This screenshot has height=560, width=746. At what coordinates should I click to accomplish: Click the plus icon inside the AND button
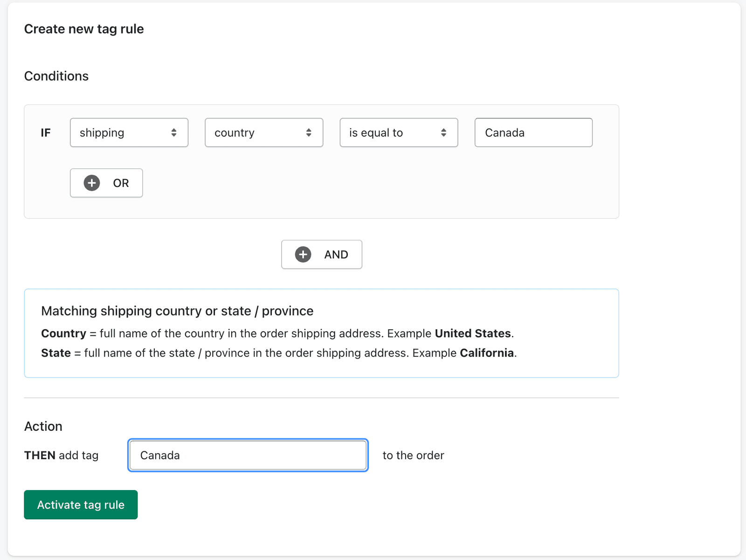[x=303, y=255]
